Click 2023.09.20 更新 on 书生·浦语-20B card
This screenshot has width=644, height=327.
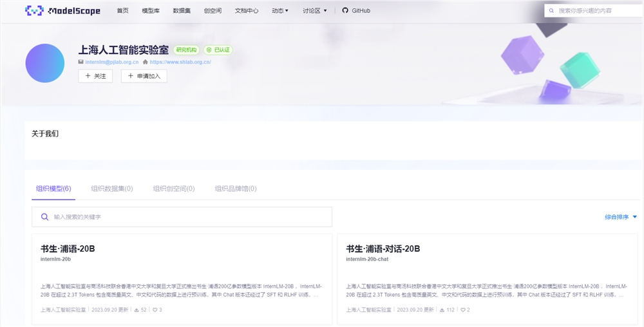pos(109,310)
